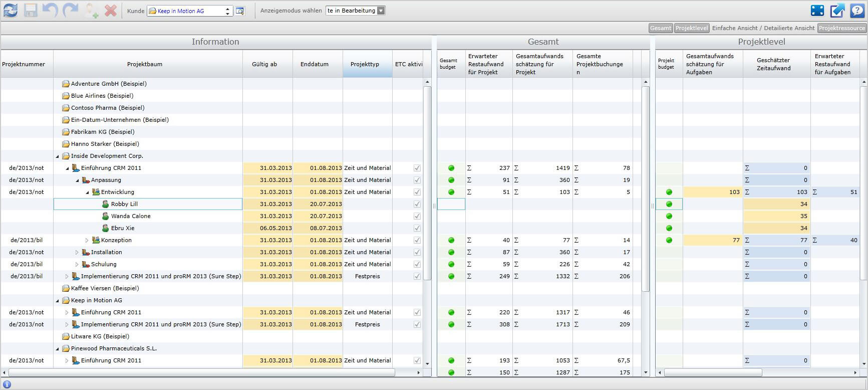This screenshot has width=868, height=390.
Task: Click the info icon in status bar
Action: 7,384
